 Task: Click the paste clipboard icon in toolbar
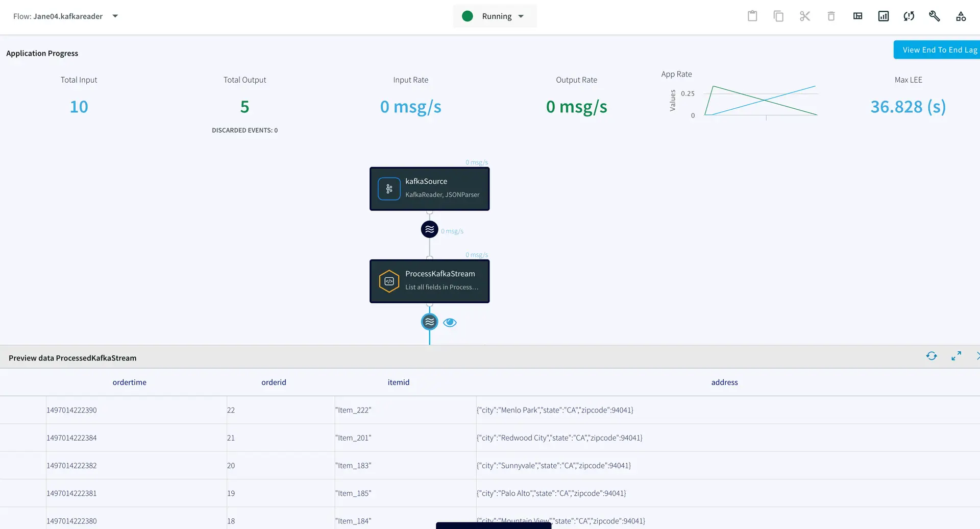click(x=752, y=16)
